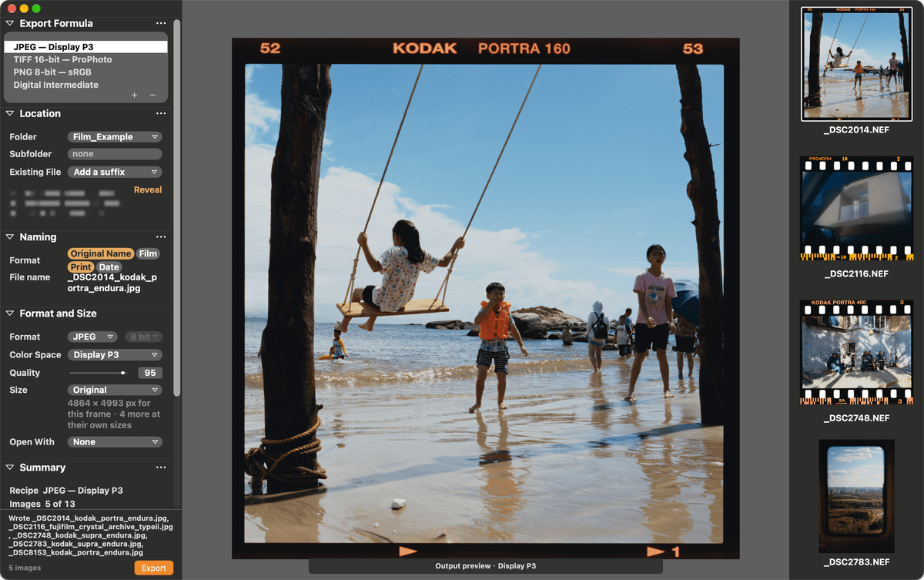Open the 8 bit depth dropdown

(144, 337)
